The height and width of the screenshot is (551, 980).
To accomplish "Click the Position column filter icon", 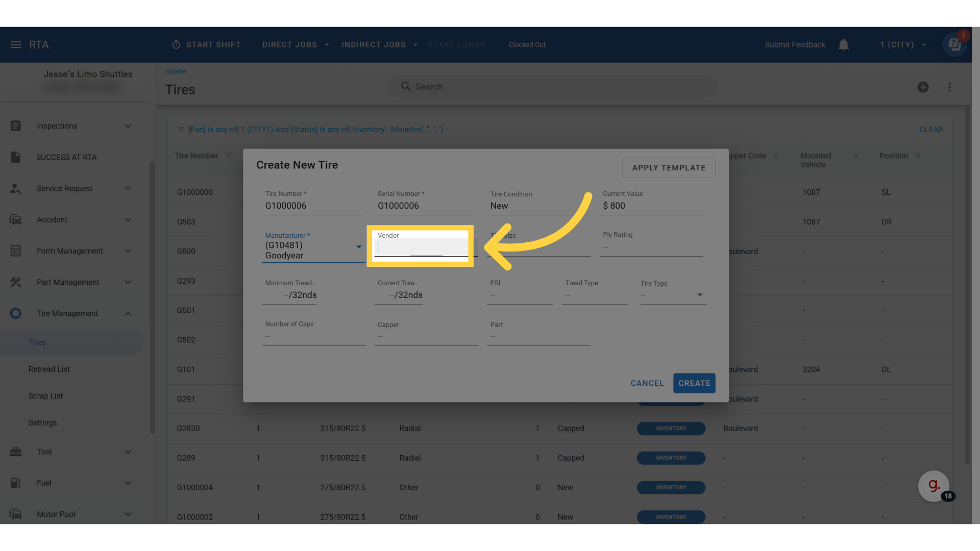I will point(918,156).
